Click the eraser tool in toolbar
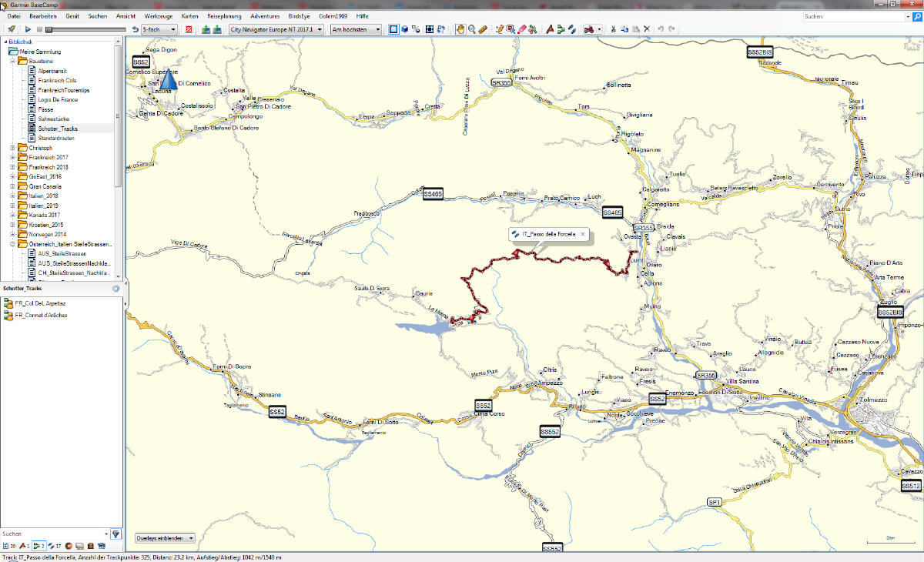924x562 pixels. [522, 29]
